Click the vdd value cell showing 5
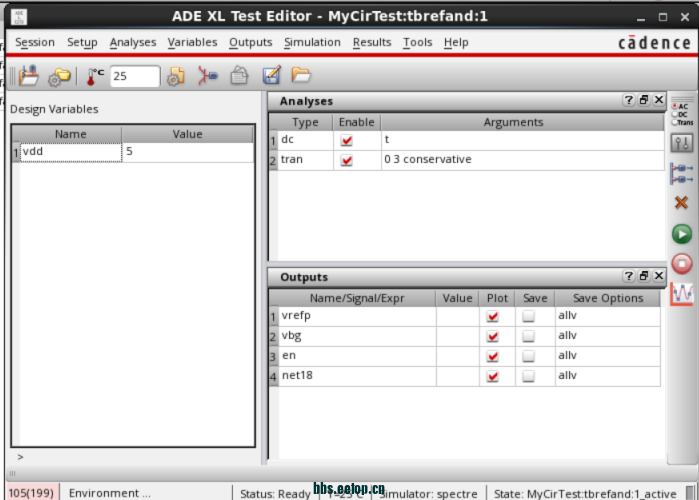Viewport: 699px width, 500px height. [188, 152]
